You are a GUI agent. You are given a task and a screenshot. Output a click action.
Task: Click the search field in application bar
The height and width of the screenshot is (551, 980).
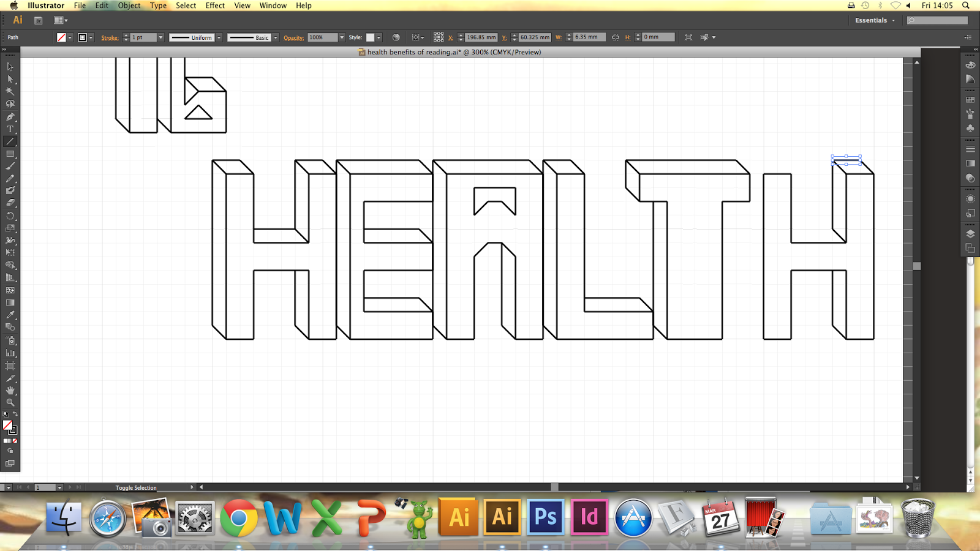[x=938, y=20]
